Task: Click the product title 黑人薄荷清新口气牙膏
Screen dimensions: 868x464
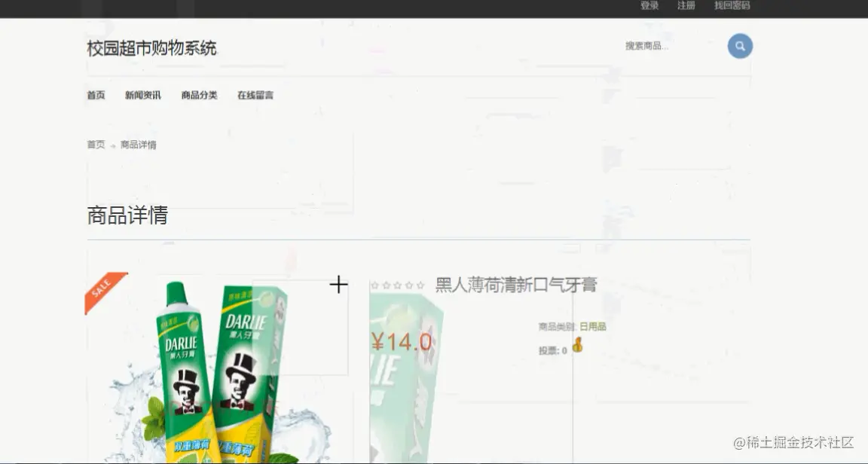Action: coord(516,285)
